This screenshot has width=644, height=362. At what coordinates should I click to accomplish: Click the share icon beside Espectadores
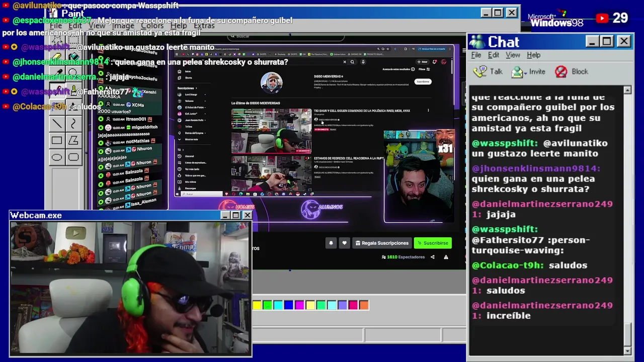[x=432, y=257]
